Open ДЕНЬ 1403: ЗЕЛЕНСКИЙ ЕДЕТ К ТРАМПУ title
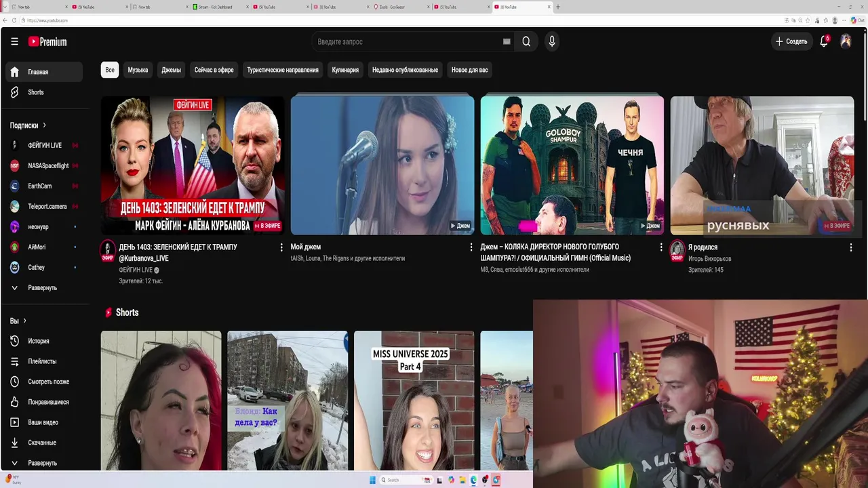This screenshot has width=868, height=488. pos(178,252)
